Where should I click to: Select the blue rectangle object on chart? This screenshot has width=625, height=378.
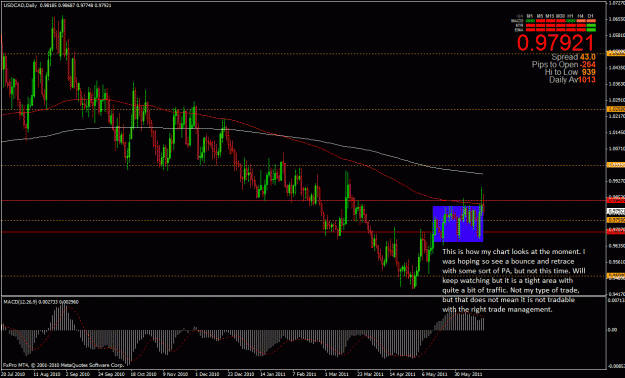tap(458, 224)
